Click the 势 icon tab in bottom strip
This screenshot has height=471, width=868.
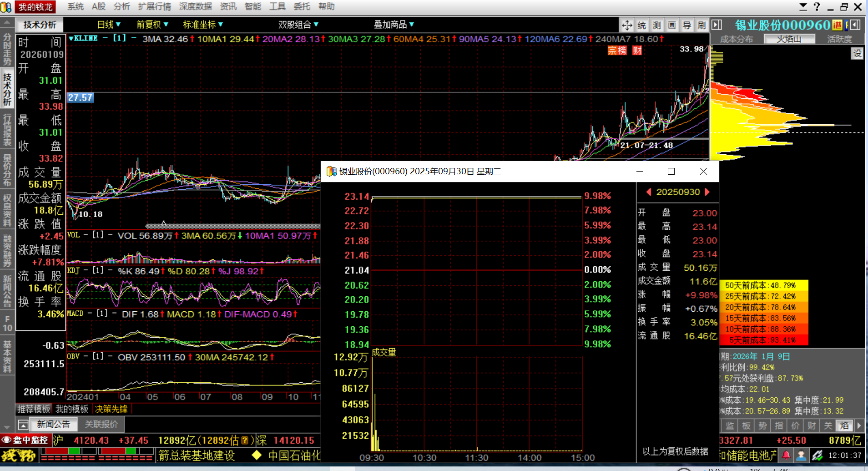(762, 425)
